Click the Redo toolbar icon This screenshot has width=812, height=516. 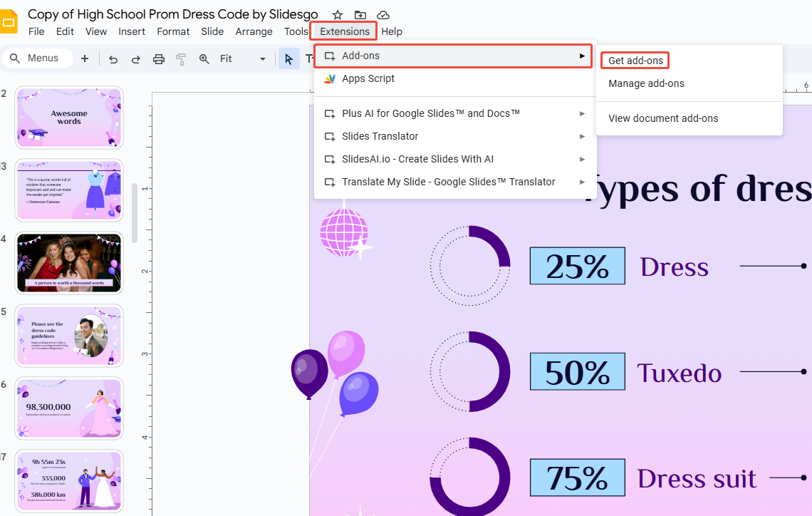pos(136,58)
